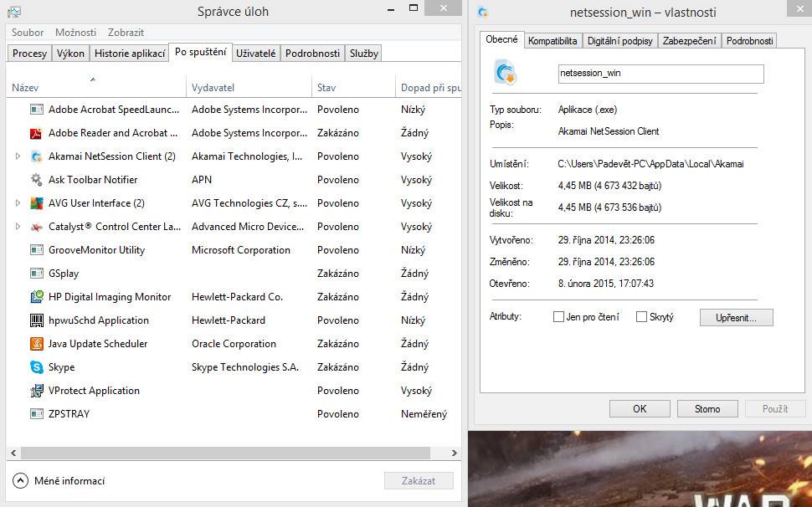Click the Task Manager title bar icon
Viewport: 812px width, 507px height.
click(14, 12)
